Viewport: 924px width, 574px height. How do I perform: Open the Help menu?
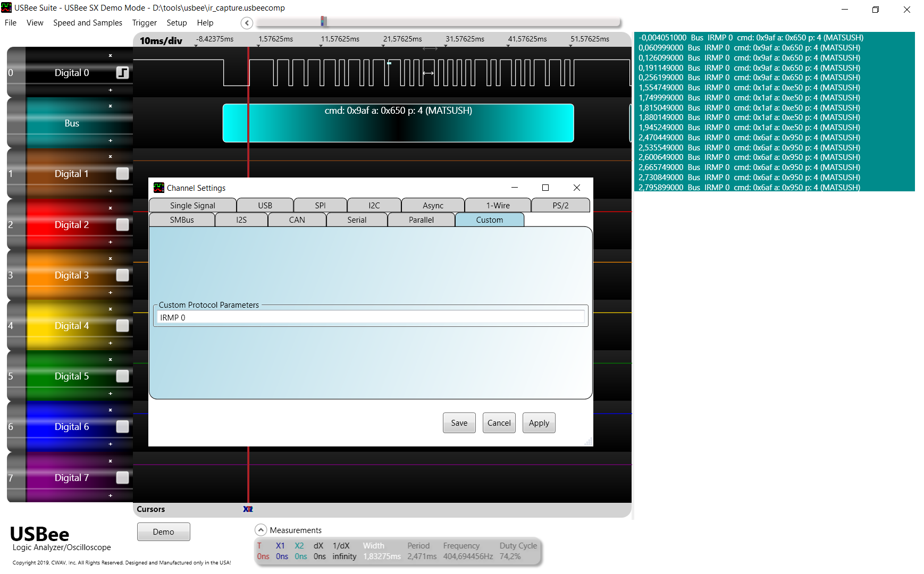pyautogui.click(x=205, y=23)
